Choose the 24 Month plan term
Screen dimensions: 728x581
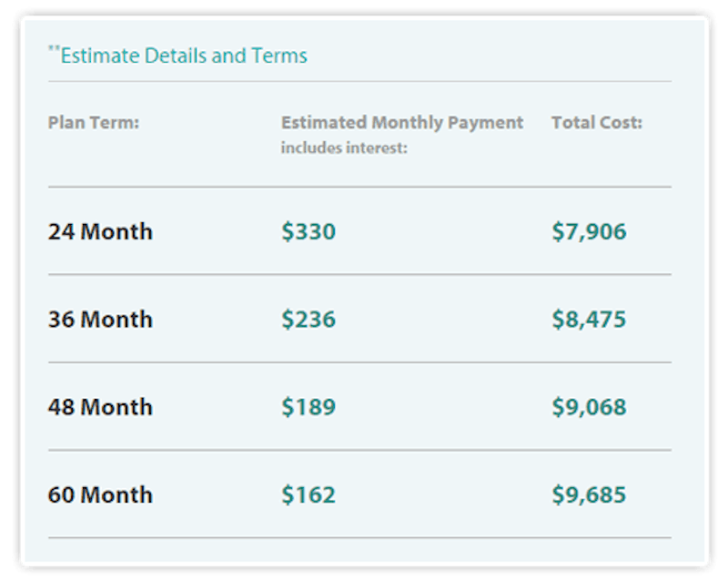[100, 231]
